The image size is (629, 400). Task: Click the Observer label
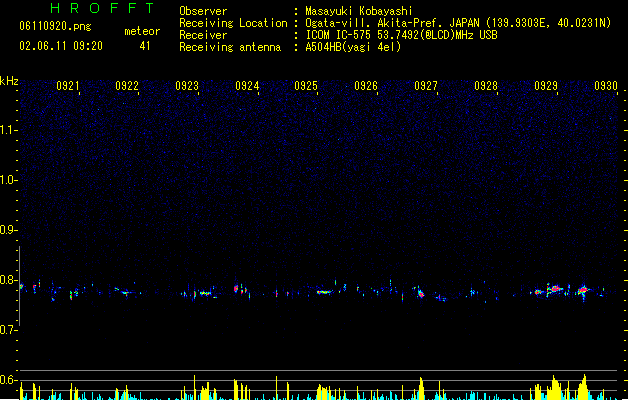click(x=203, y=11)
